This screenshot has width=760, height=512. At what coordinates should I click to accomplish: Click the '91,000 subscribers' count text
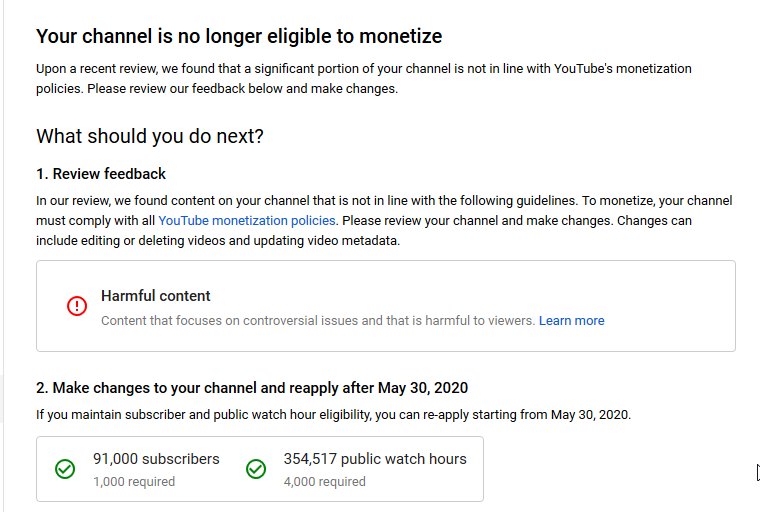pos(156,459)
